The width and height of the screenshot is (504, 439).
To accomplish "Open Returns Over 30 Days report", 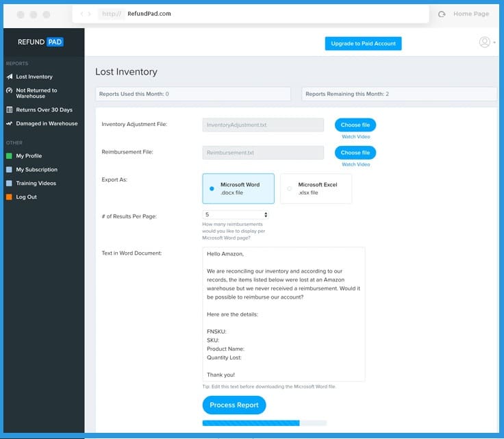I will (45, 110).
